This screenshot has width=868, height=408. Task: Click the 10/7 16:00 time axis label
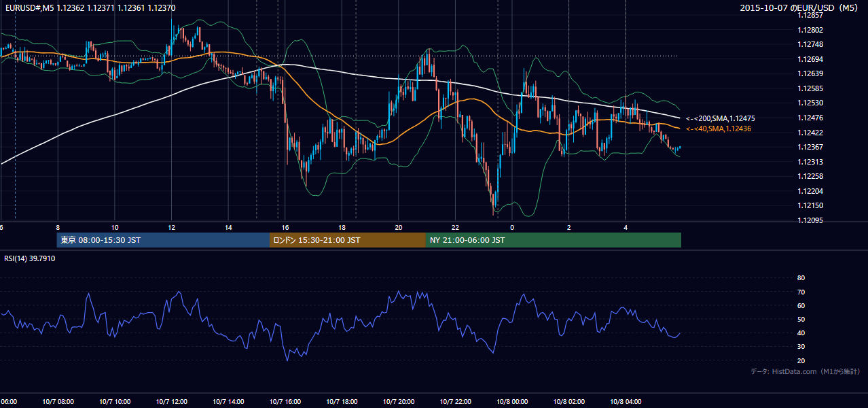point(285,401)
